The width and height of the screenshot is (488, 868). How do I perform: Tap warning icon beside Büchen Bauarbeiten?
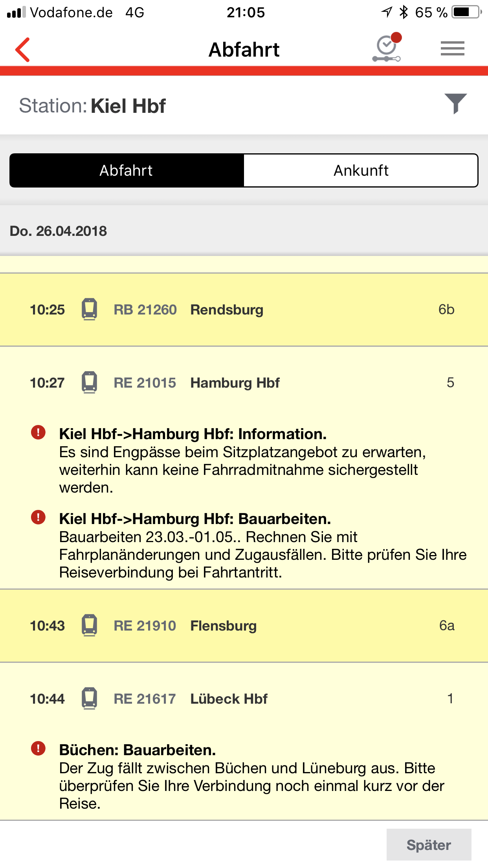tap(38, 748)
